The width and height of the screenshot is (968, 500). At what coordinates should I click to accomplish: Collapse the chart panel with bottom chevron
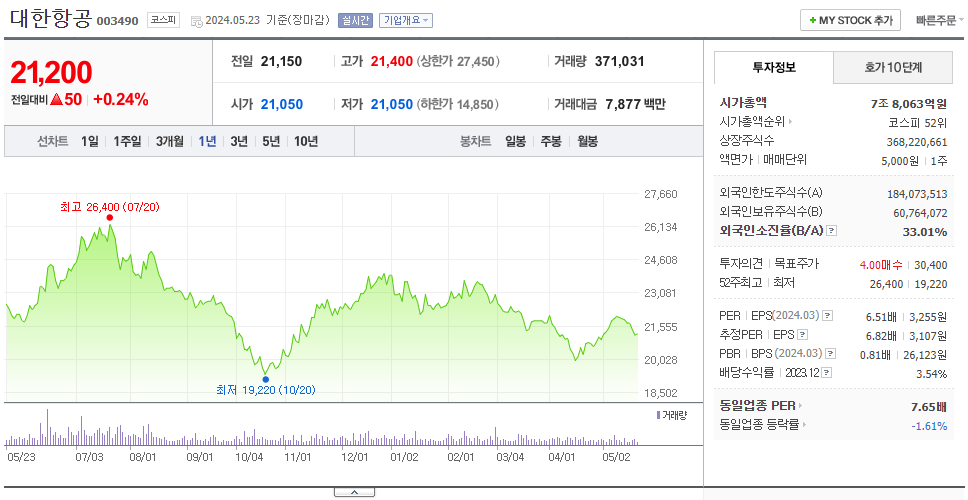(x=354, y=492)
